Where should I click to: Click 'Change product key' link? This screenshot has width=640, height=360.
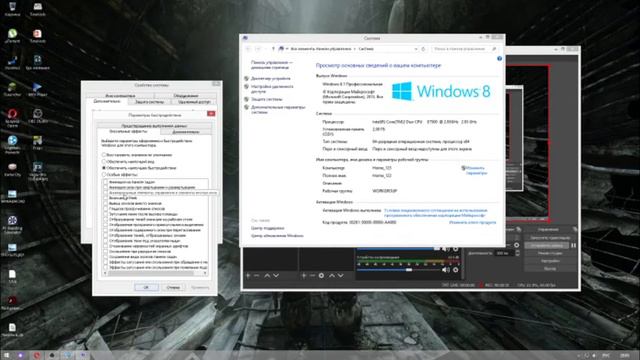472,222
